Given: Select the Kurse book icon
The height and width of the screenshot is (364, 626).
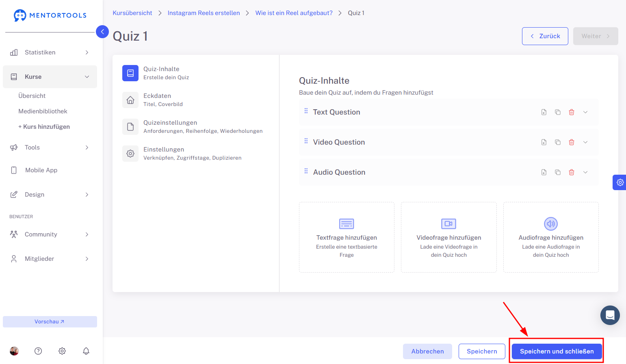Looking at the screenshot, I should [14, 77].
